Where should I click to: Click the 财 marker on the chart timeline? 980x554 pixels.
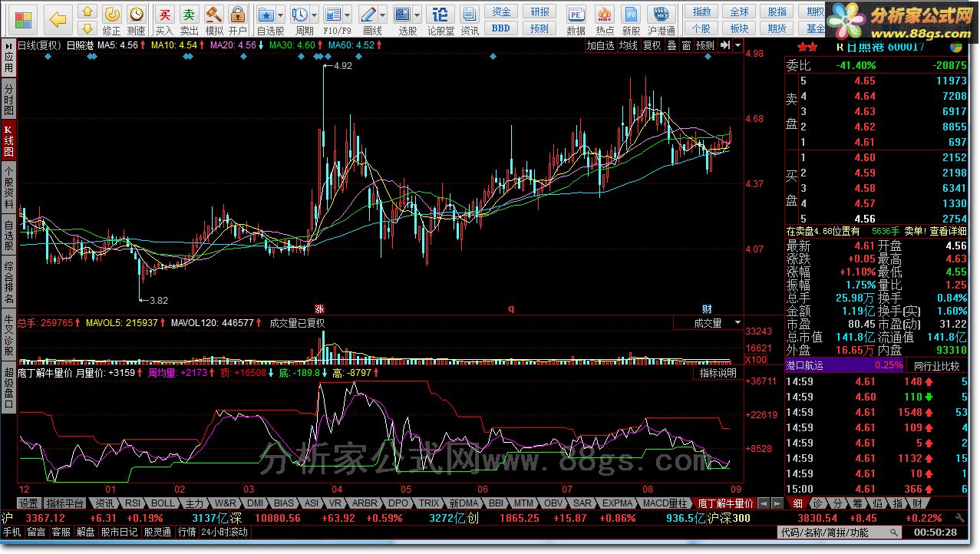click(708, 308)
